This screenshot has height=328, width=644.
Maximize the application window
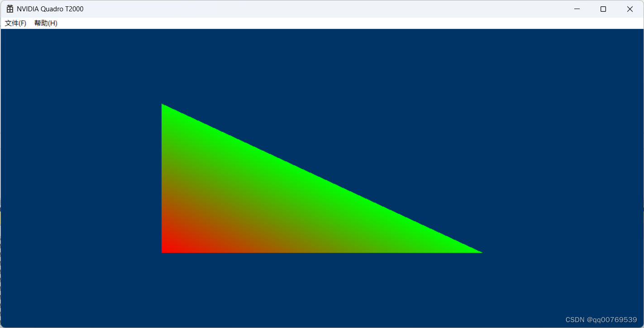603,9
